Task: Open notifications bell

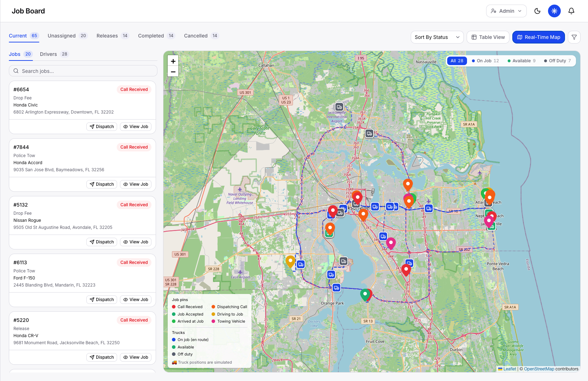Action: click(571, 11)
